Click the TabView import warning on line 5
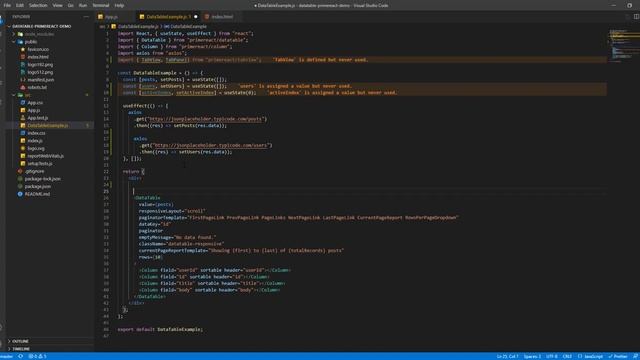The height and width of the screenshot is (360, 640). [320, 60]
